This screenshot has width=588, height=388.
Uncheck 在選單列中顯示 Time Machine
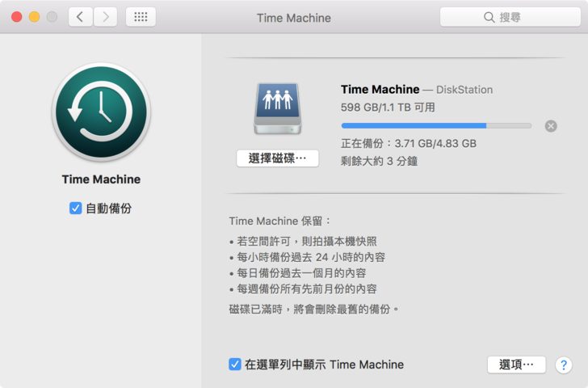pos(235,365)
